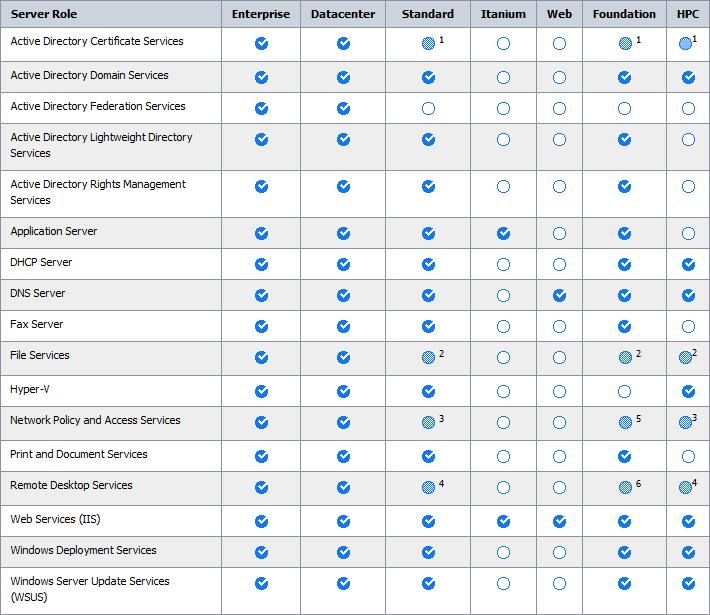Click Itanium empty circle for DNS Server
710x615 pixels.
click(503, 296)
